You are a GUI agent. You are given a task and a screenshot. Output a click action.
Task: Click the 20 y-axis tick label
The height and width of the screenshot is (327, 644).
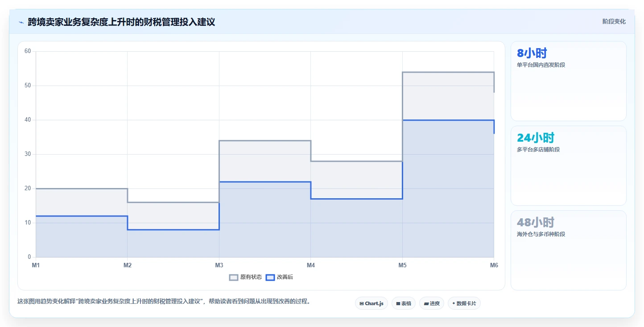point(28,188)
